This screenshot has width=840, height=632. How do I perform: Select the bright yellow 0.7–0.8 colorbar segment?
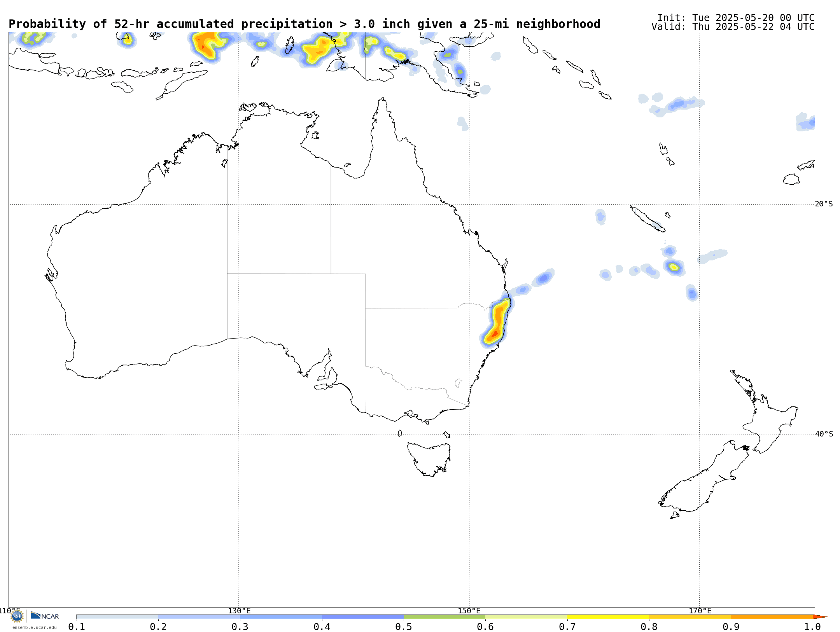coord(608,617)
